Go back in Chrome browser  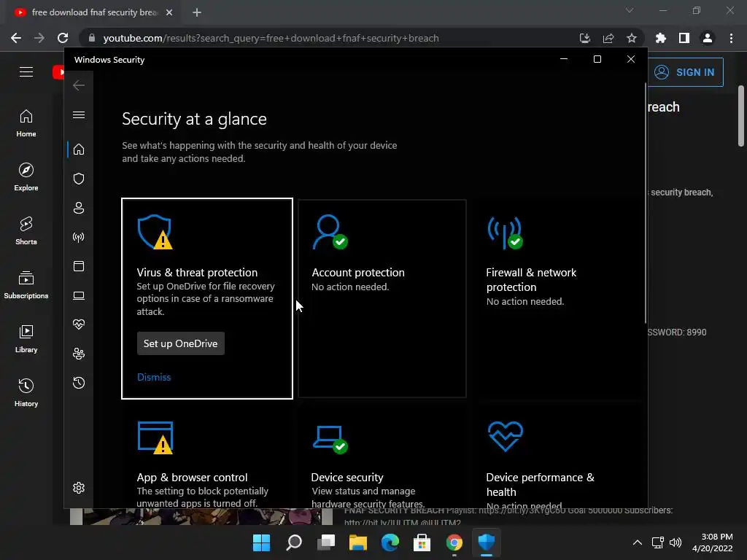coord(16,38)
